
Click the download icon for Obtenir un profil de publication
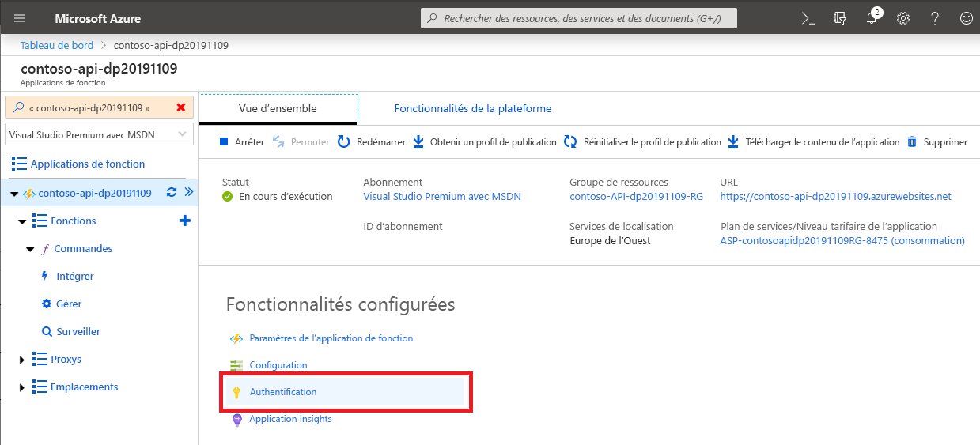pos(419,142)
